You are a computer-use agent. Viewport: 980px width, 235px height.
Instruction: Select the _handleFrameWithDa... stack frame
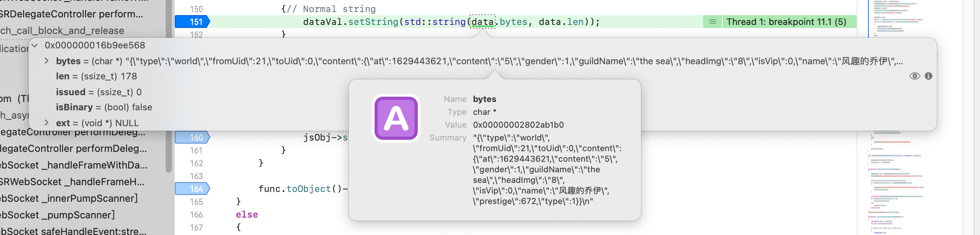[x=74, y=165]
